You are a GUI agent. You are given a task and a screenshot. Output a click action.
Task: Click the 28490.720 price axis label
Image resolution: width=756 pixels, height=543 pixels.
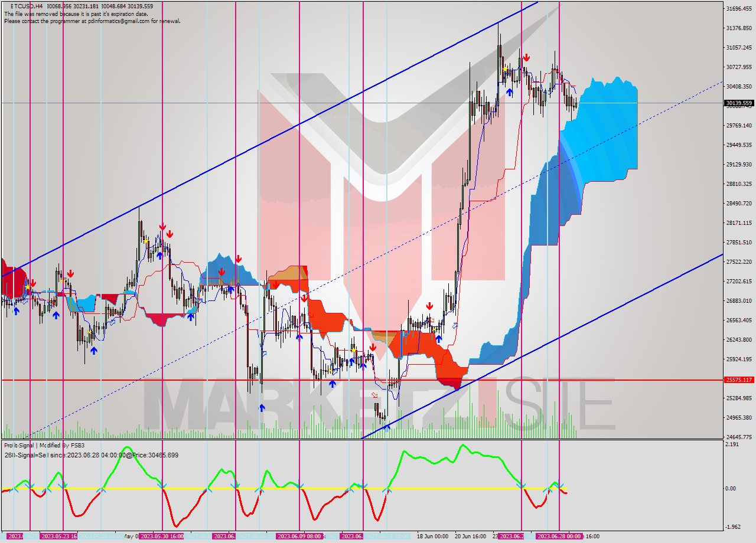point(739,203)
